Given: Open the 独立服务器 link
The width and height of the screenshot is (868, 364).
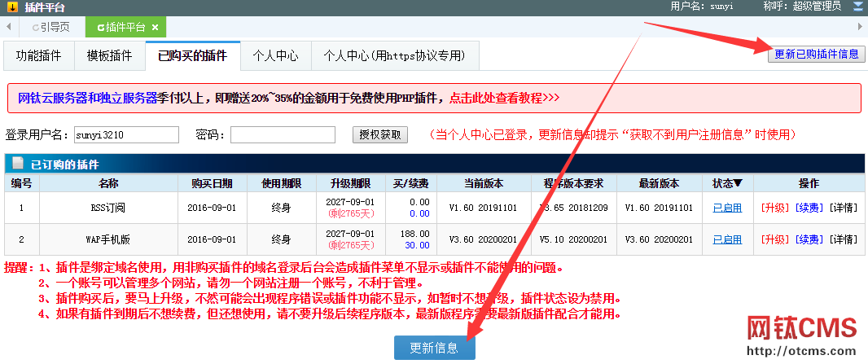Looking at the screenshot, I should pyautogui.click(x=129, y=99).
